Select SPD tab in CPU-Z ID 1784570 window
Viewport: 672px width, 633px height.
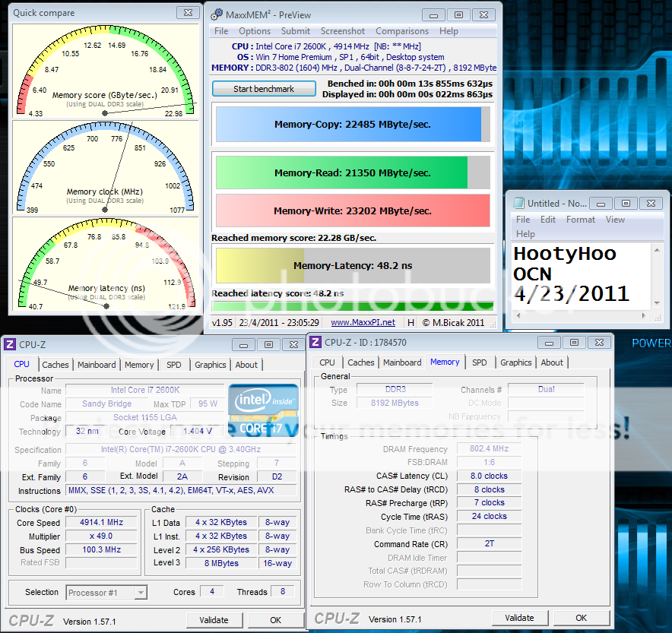(x=479, y=362)
